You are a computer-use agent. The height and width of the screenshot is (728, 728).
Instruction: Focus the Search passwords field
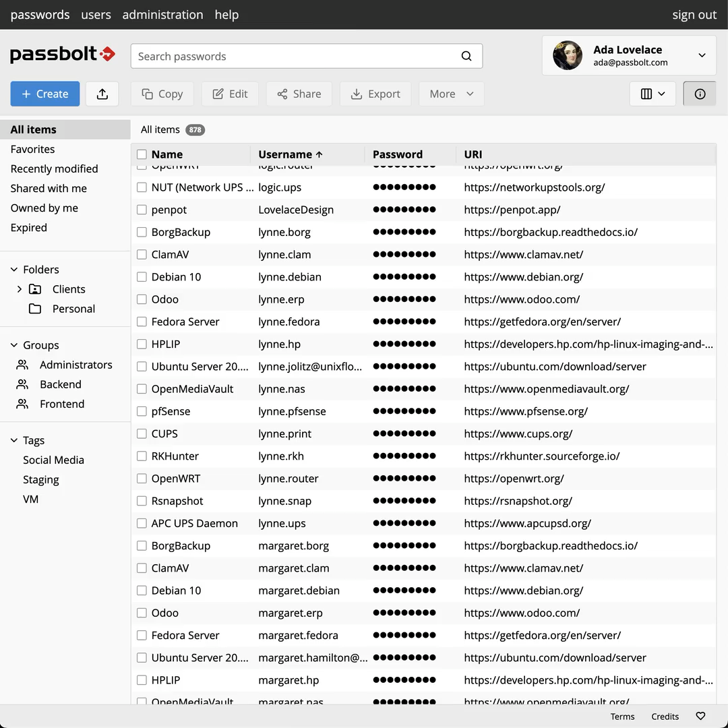[293, 56]
